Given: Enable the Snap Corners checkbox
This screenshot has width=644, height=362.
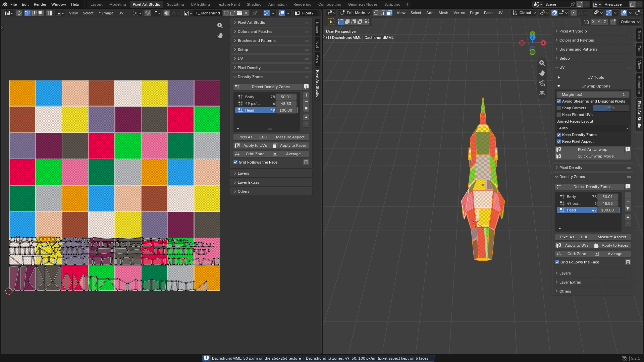Looking at the screenshot, I should point(559,108).
